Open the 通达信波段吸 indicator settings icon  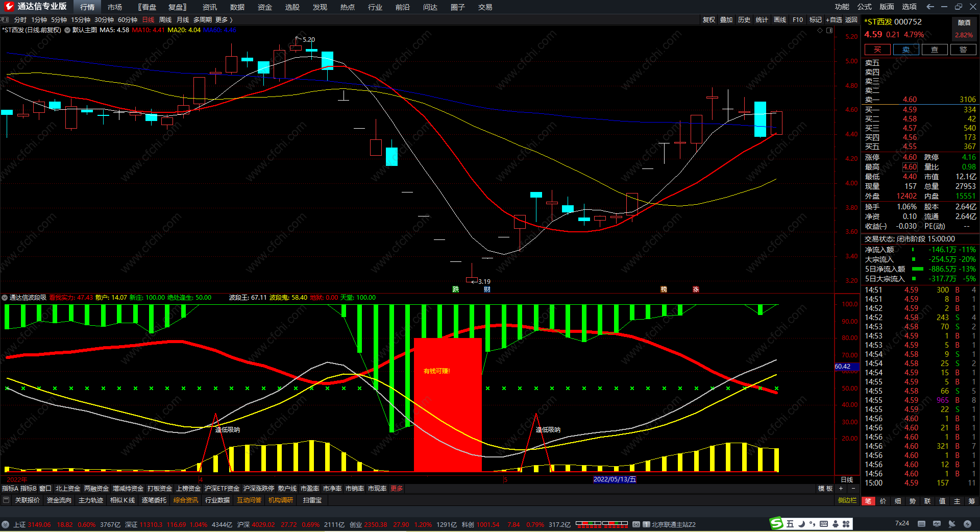[x=5, y=298]
